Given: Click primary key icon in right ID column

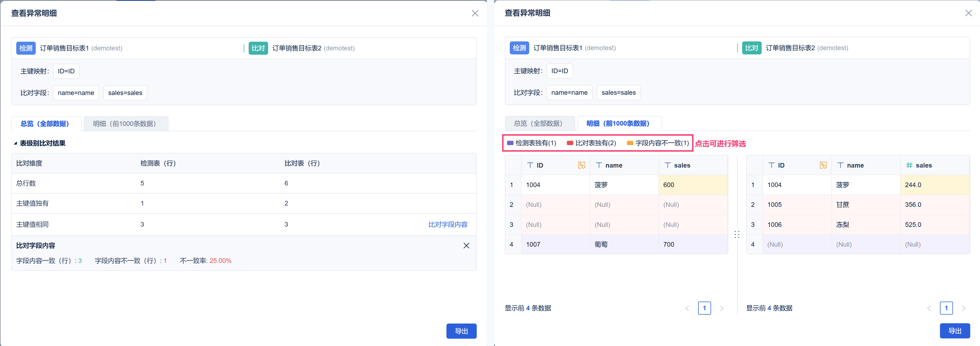Looking at the screenshot, I should 823,165.
